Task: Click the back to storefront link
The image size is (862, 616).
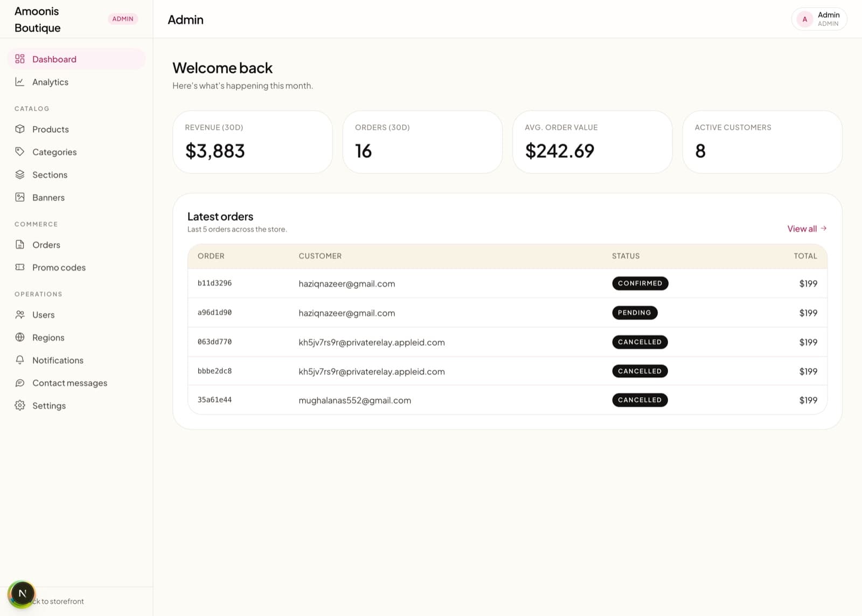Action: (x=58, y=601)
